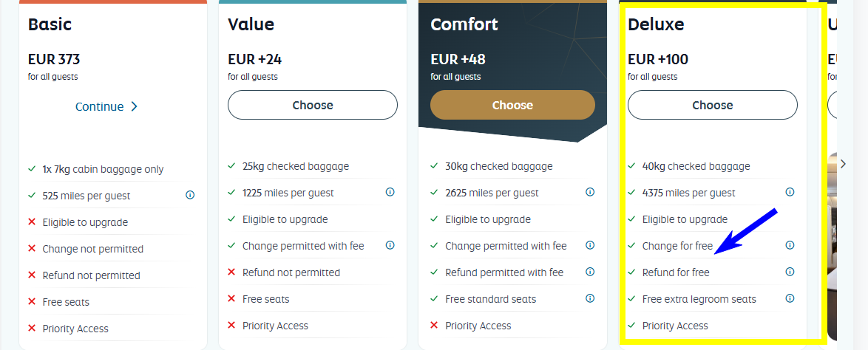
Task: Click info icon for Deluxe refund for free
Action: [x=790, y=272]
